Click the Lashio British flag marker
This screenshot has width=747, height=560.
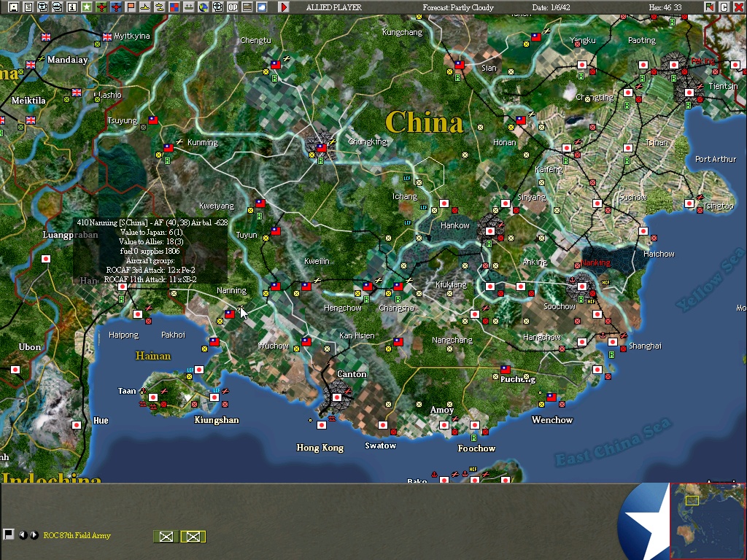[x=76, y=93]
